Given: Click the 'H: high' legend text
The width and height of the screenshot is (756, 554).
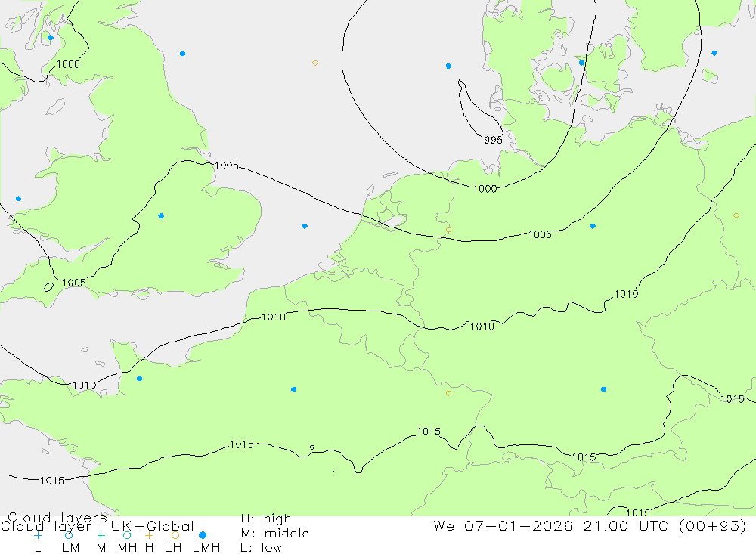Looking at the screenshot, I should 266,518.
